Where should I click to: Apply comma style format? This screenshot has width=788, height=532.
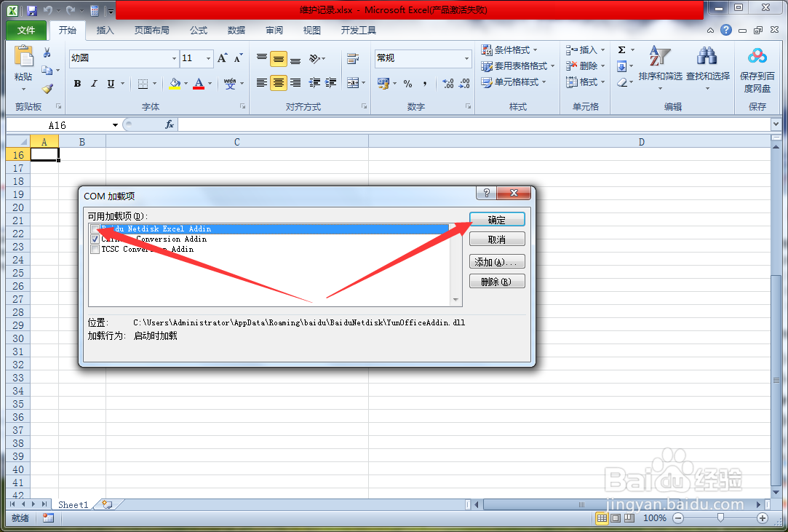[x=425, y=84]
